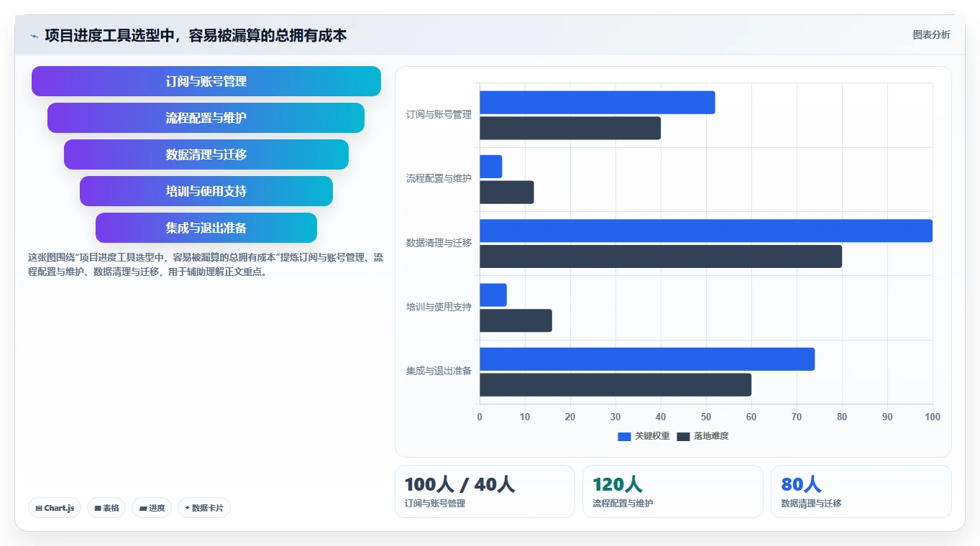Click the 培训与使用支持 y-axis label
The height and width of the screenshot is (546, 980).
439,307
